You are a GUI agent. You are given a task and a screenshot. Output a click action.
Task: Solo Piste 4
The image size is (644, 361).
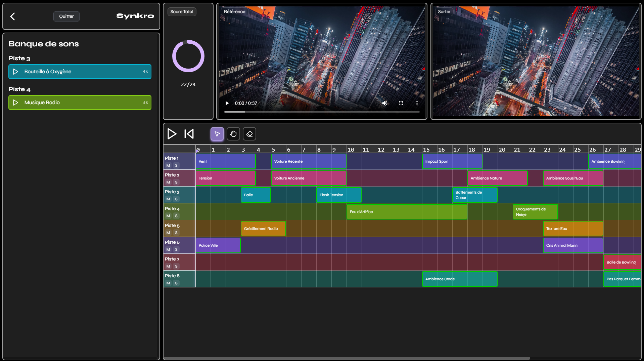coord(176,216)
